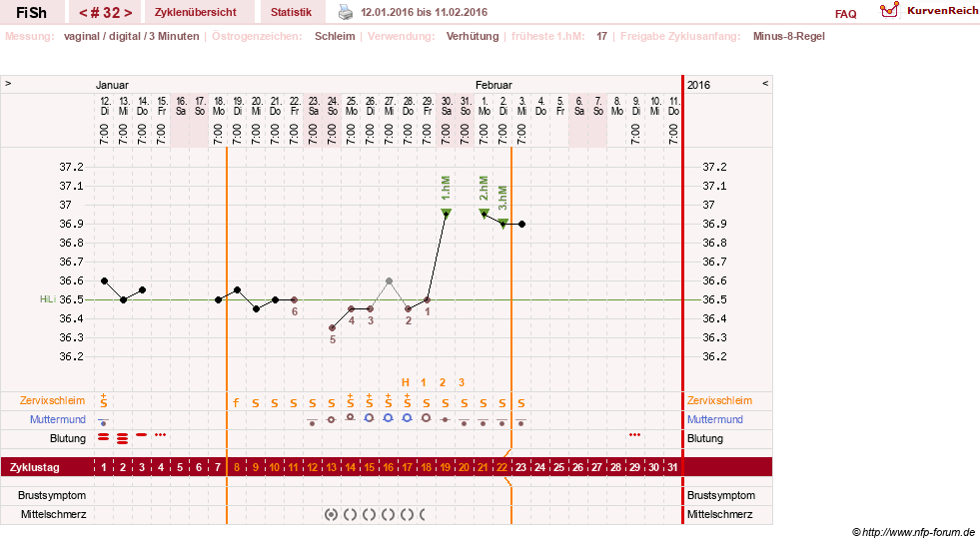Click the 'vaginal / digital / 3 Minuten' value
980x544 pixels.
131,36
